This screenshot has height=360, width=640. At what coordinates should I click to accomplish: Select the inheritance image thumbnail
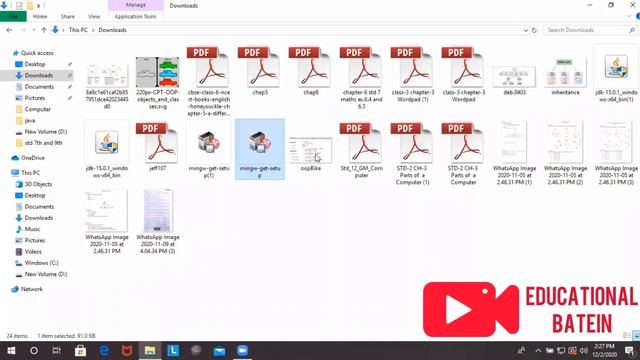565,76
